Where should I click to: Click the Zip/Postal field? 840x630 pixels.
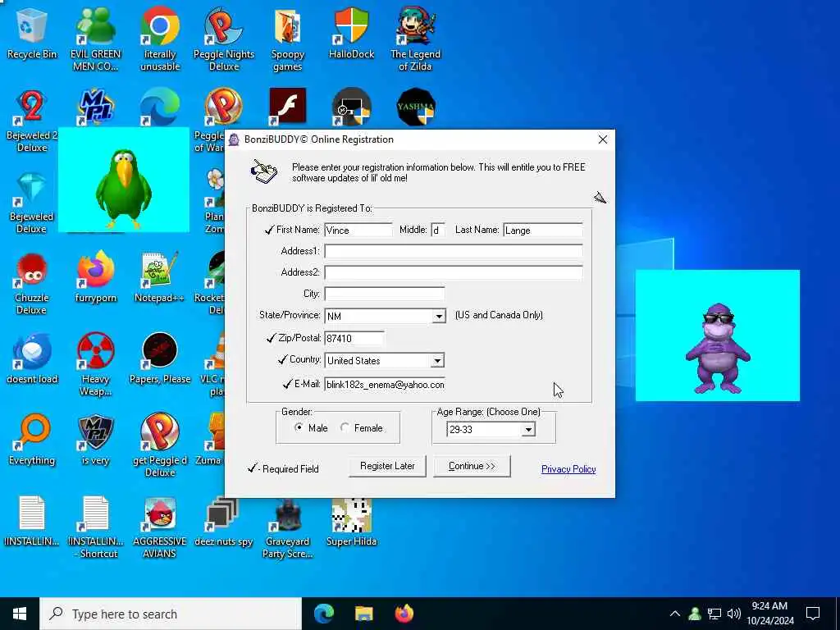click(x=354, y=338)
